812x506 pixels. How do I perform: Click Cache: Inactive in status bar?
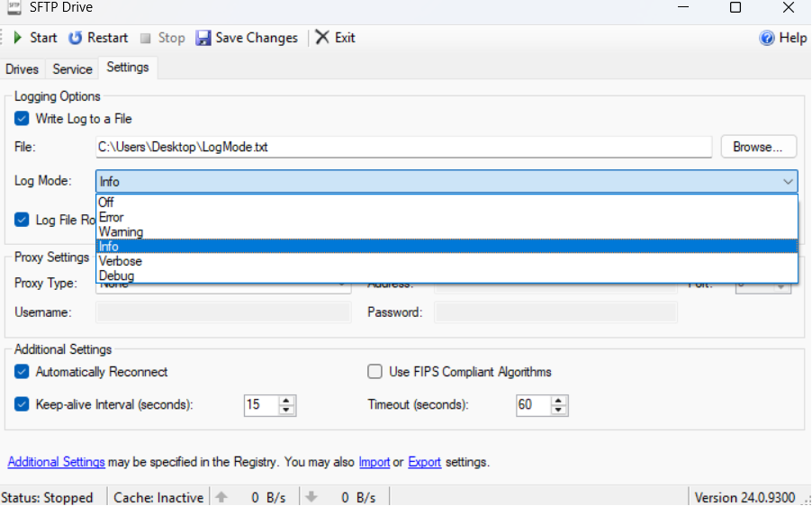(158, 498)
